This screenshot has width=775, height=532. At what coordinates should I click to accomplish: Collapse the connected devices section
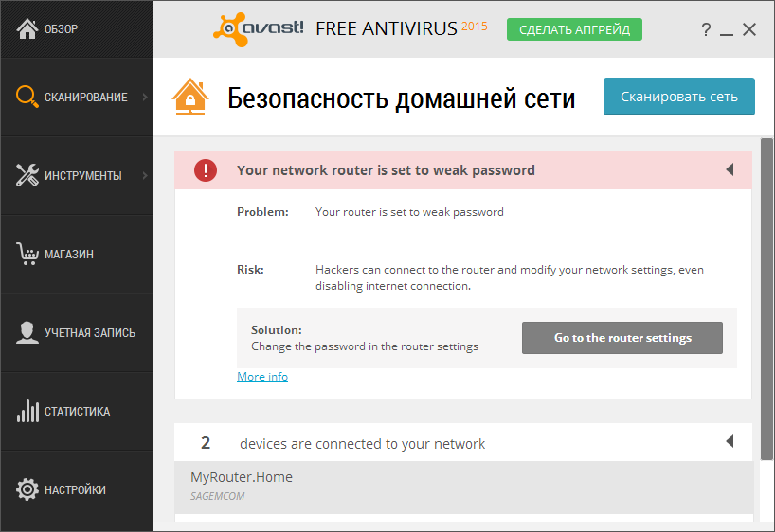(x=730, y=442)
